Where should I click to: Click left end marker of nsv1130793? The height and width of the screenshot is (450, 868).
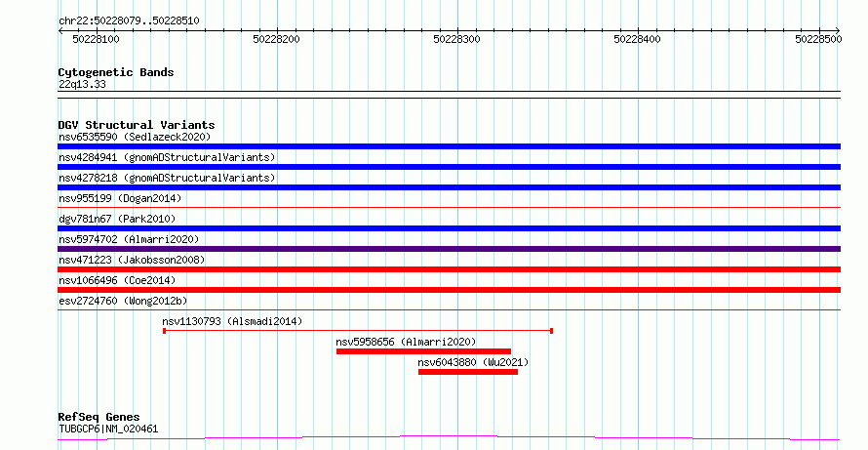pos(165,331)
